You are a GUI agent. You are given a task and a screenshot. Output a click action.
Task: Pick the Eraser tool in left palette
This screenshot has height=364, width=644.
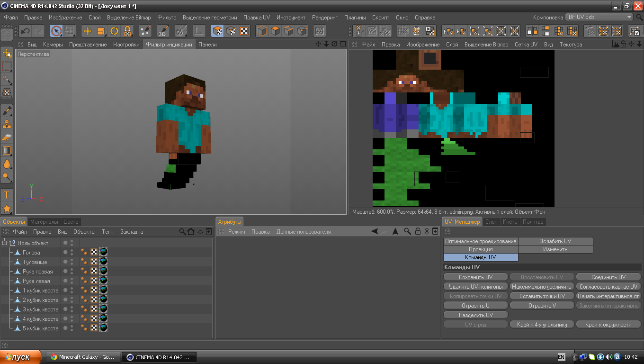[x=7, y=137]
